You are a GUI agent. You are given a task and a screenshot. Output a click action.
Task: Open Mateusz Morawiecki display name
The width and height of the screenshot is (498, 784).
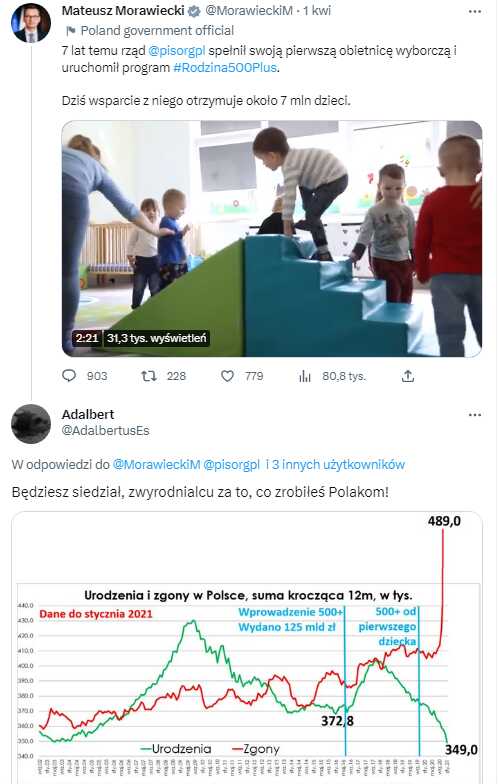[123, 10]
